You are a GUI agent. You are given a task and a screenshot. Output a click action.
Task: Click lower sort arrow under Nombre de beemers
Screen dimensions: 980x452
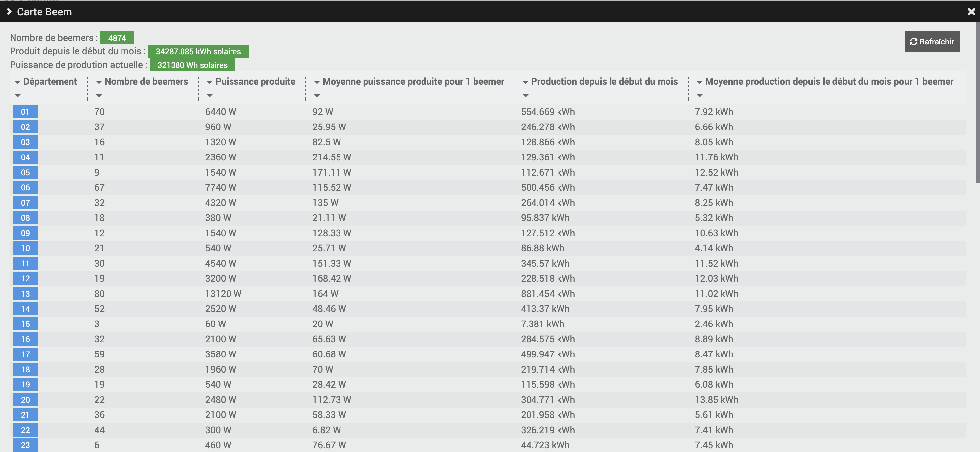(99, 96)
